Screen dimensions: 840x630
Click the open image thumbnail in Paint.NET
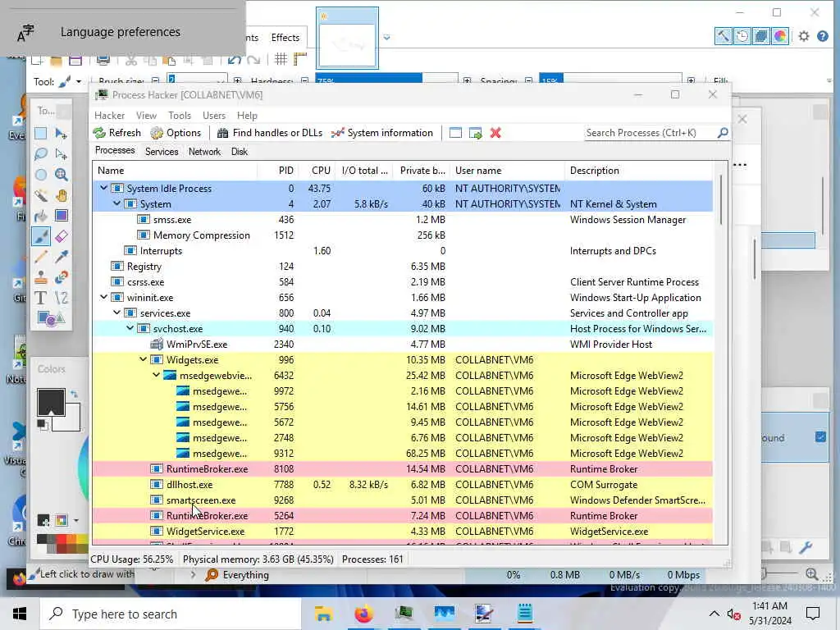(347, 38)
